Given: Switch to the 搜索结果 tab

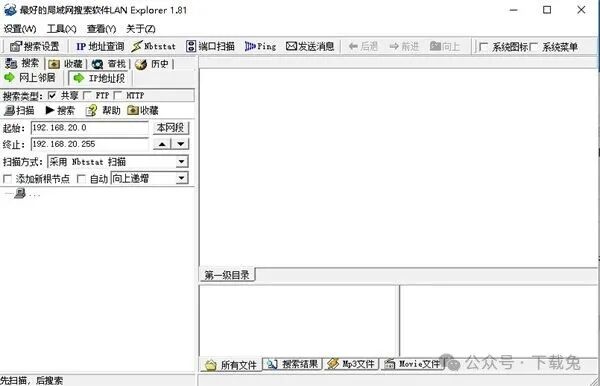Looking at the screenshot, I should pos(293,364).
